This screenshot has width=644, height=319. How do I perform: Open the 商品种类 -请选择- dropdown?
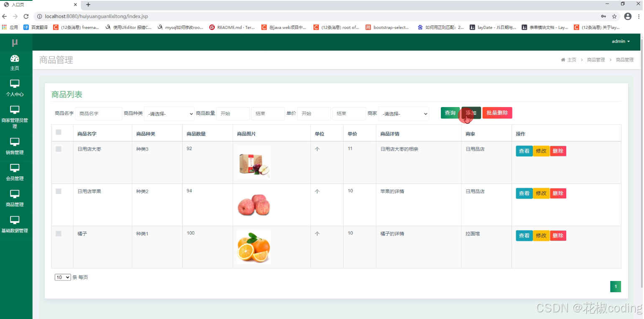click(x=169, y=113)
